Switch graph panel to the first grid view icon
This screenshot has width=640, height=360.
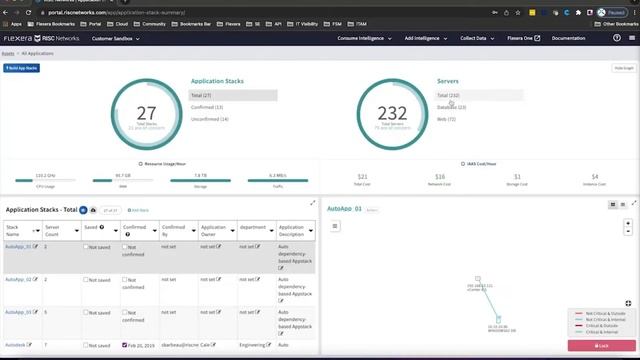coord(613,204)
